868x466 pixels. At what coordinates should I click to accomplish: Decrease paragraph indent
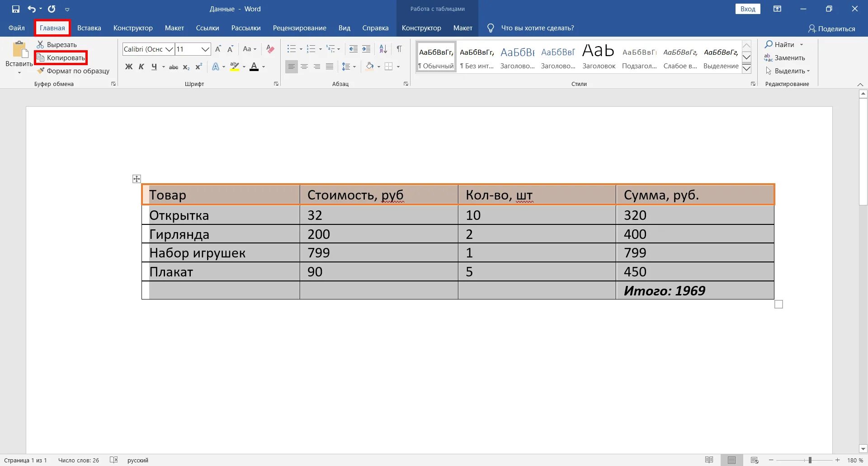tap(354, 49)
